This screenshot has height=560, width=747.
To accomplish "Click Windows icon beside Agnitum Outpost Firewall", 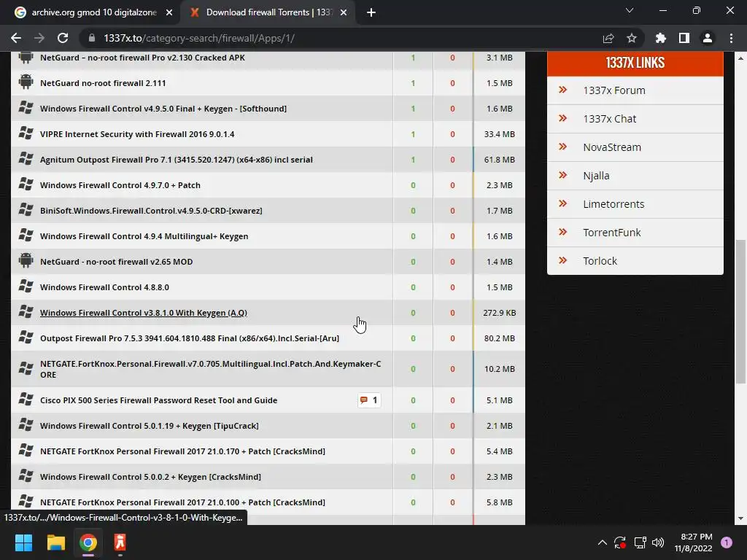I will 26,159.
